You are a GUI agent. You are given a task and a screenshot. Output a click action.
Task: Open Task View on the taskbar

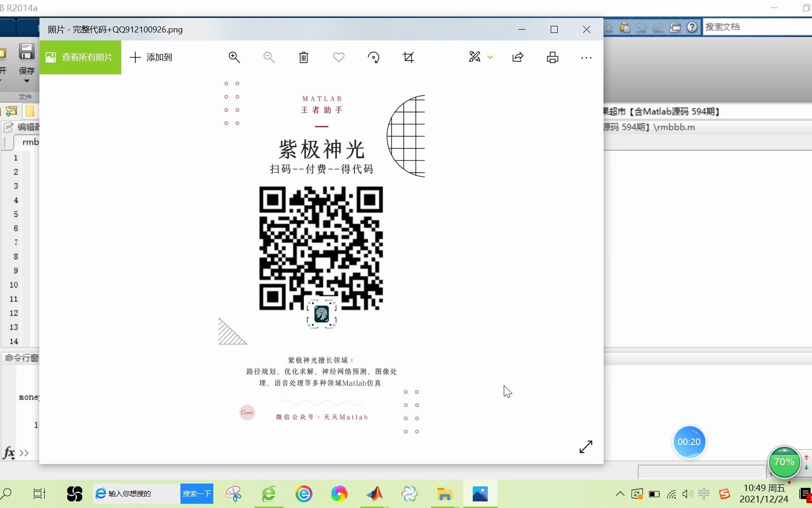[39, 494]
